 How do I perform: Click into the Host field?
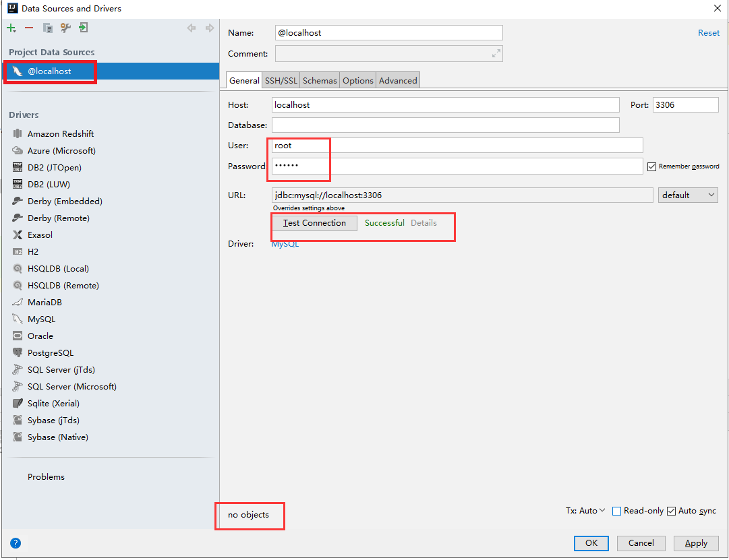[x=445, y=105]
